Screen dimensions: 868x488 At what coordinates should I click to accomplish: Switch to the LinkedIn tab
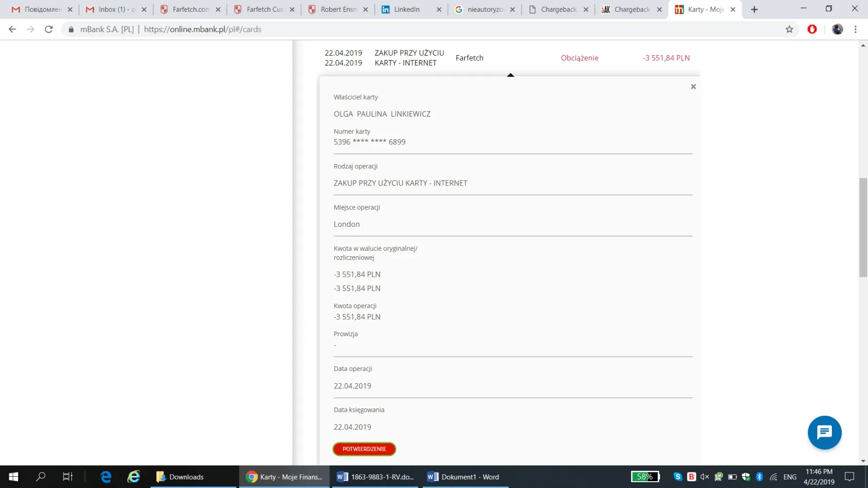point(407,9)
